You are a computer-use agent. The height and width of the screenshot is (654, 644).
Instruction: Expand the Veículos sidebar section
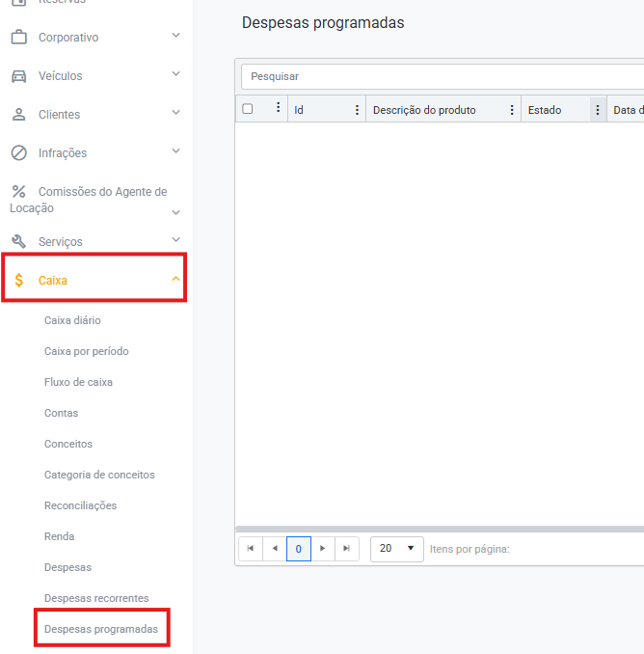click(x=175, y=75)
